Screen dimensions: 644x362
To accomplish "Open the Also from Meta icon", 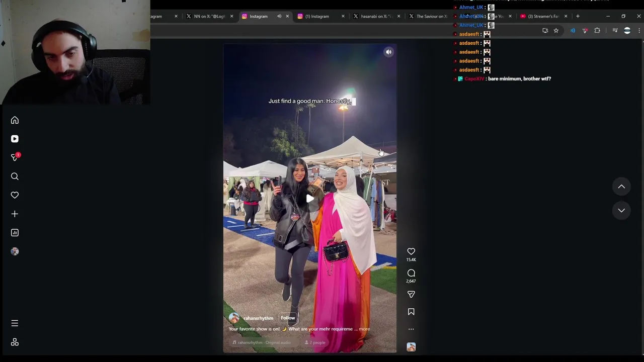I will (15, 342).
